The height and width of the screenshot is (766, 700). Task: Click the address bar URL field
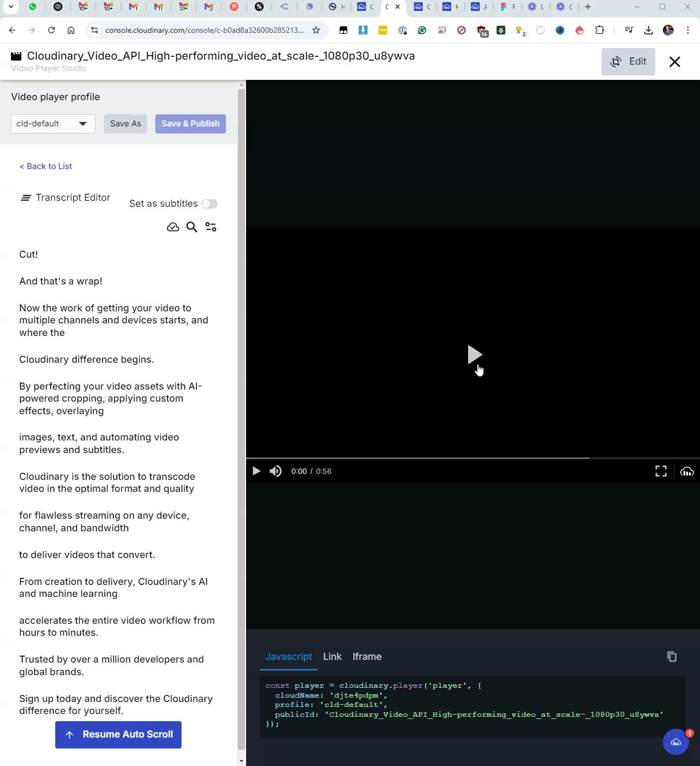[204, 30]
